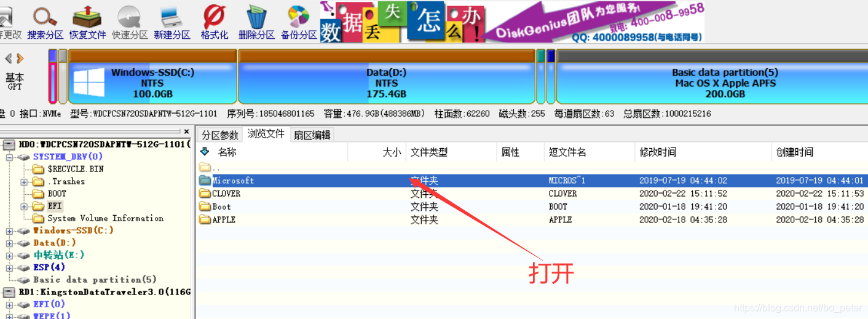Select ESP(4) in the tree
The width and height of the screenshot is (868, 319).
pos(49,267)
